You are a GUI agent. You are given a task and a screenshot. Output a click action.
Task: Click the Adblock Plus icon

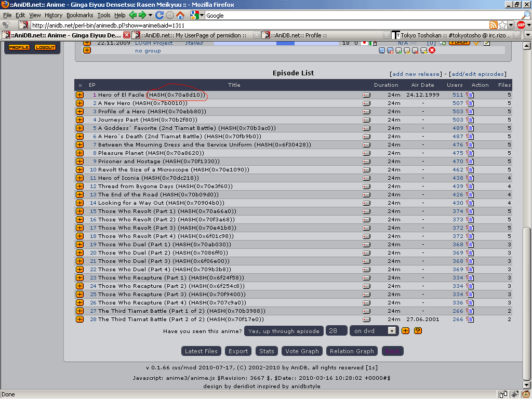(x=521, y=25)
